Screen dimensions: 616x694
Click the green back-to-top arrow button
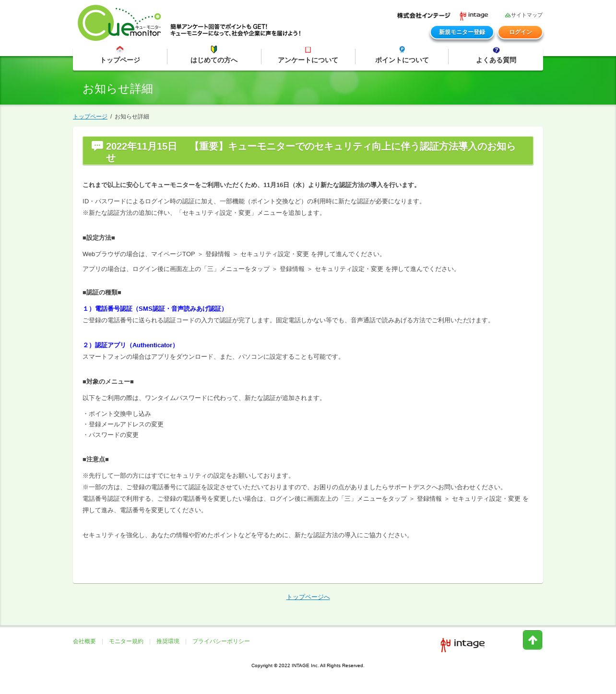533,640
